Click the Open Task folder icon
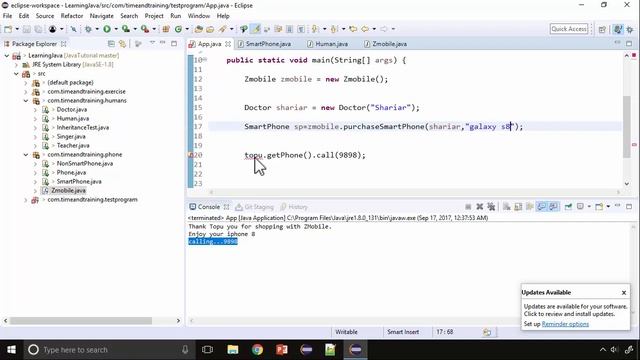 (x=210, y=29)
